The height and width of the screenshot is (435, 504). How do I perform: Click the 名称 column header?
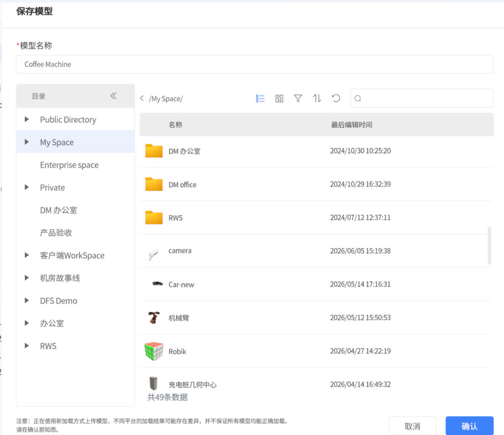[x=176, y=125]
